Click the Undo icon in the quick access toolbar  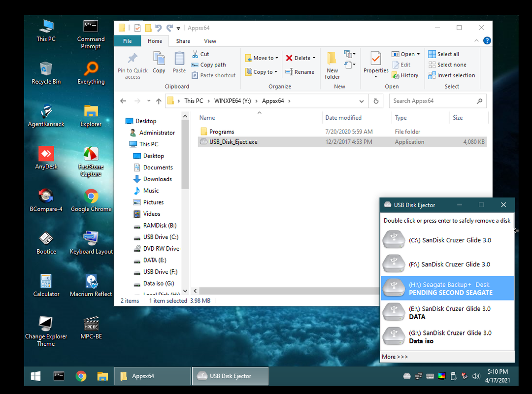[159, 28]
